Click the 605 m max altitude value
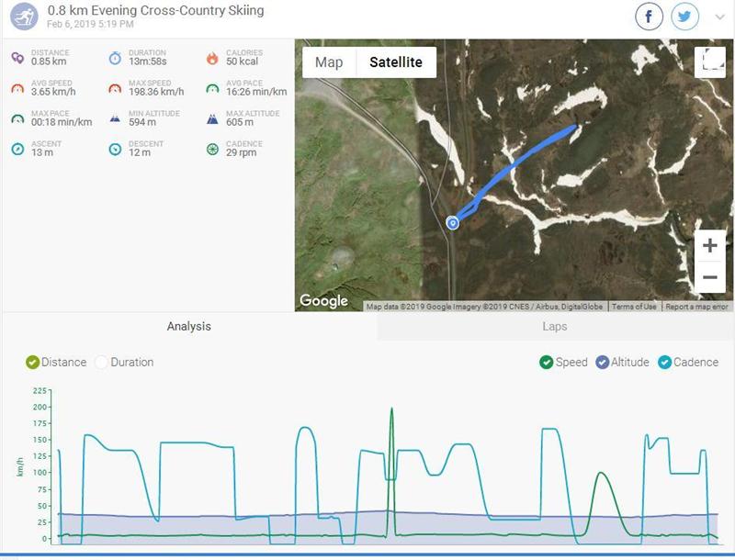Viewport: 735px width, 560px height. 240,122
